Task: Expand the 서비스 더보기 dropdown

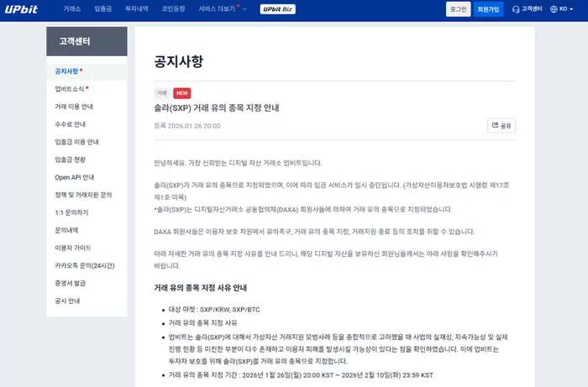Action: tap(223, 8)
